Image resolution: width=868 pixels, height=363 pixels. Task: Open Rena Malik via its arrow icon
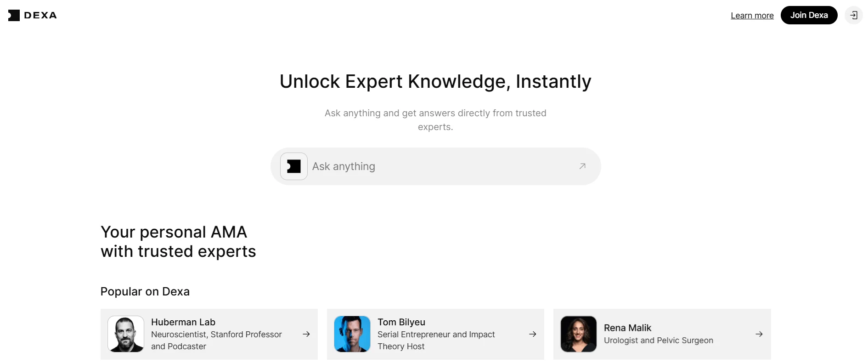point(758,334)
